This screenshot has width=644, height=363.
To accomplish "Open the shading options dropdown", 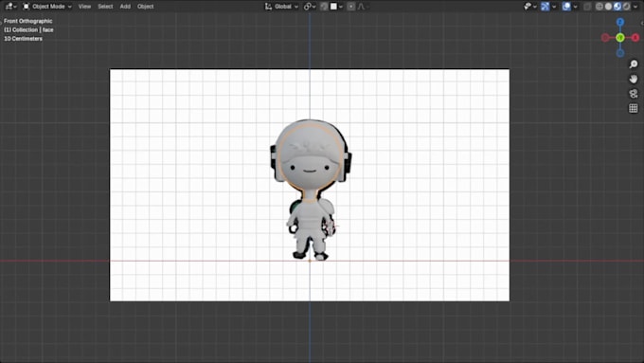I will 635,7.
